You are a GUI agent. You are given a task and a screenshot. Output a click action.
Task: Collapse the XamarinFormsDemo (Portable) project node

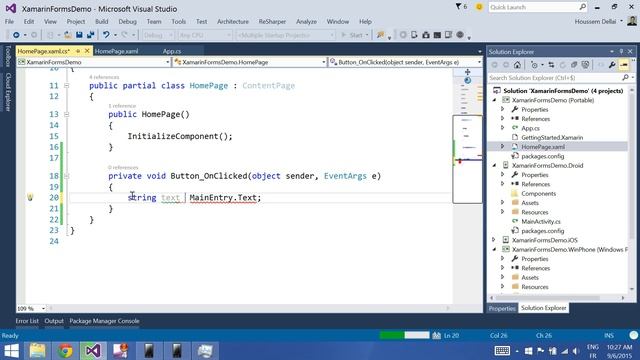pyautogui.click(x=495, y=100)
